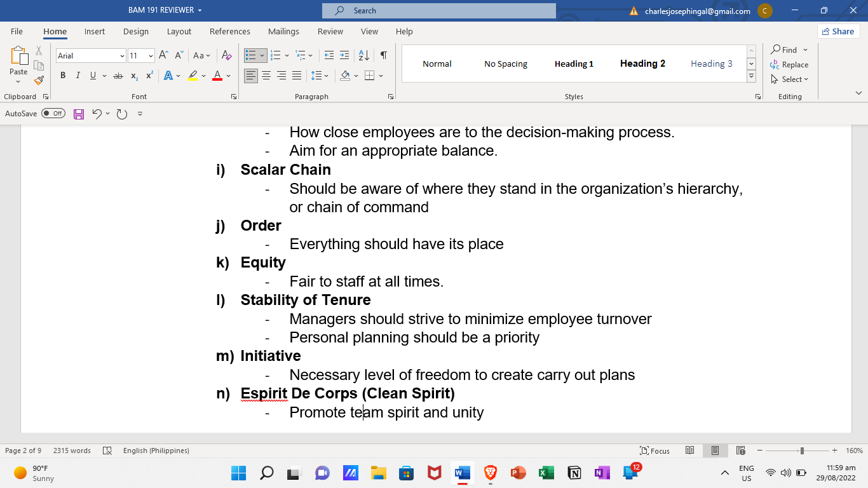Screen dimensions: 868x488
Task: Switch to Web Layout view
Action: click(740, 451)
